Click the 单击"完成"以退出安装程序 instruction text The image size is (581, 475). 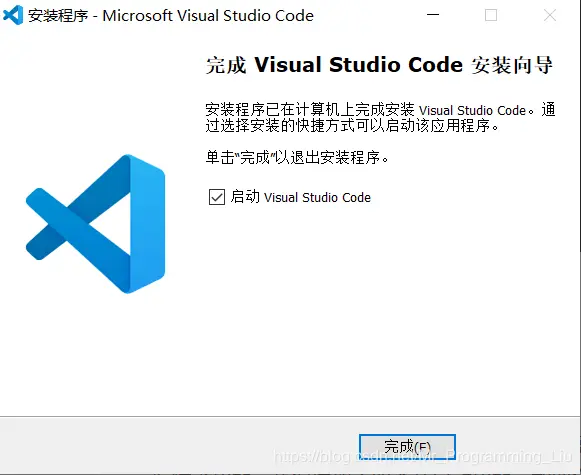click(x=297, y=157)
